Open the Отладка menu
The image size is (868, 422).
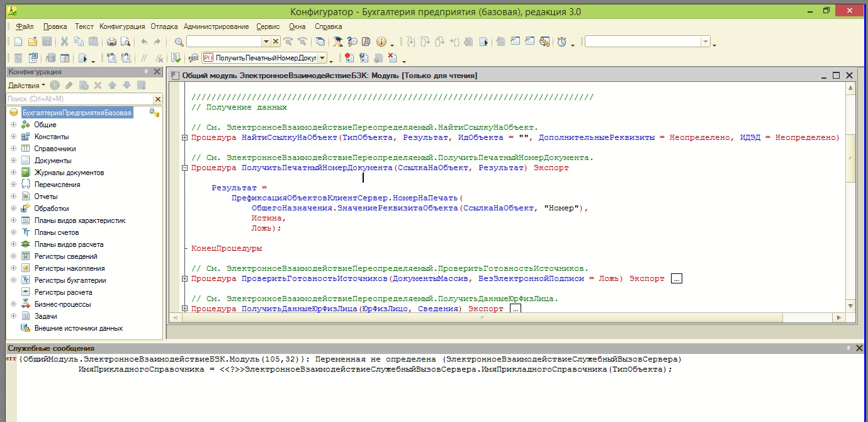tap(164, 26)
